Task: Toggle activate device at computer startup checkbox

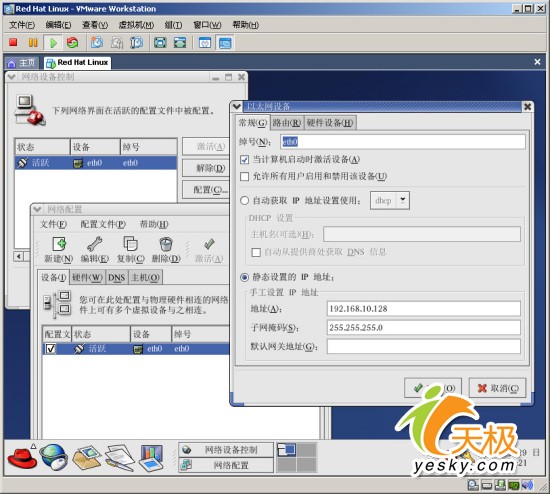Action: click(x=244, y=160)
